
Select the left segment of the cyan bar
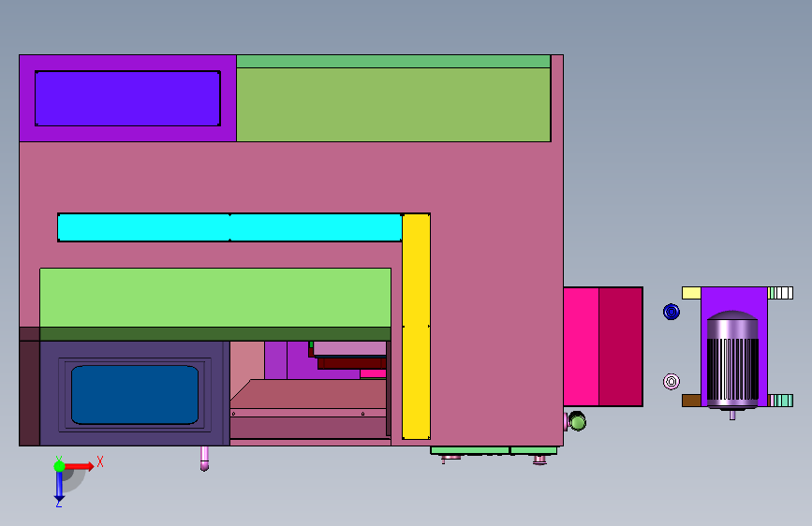coord(143,227)
